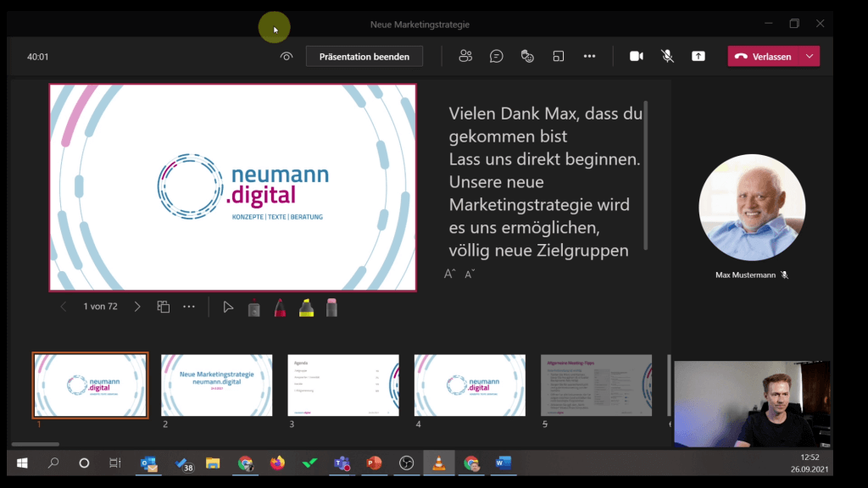The height and width of the screenshot is (488, 868).
Task: Open Microsoft To Do from taskbar
Action: pos(183,463)
